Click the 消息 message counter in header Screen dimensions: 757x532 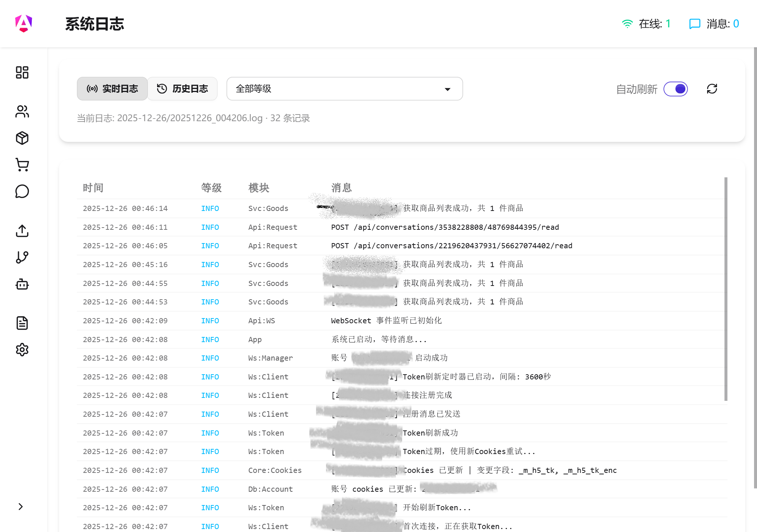tap(714, 24)
